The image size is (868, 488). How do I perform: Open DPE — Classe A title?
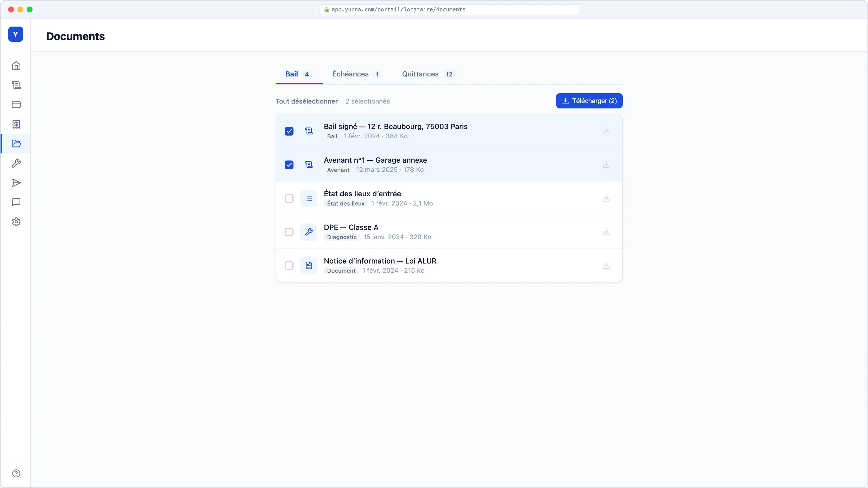(x=351, y=227)
